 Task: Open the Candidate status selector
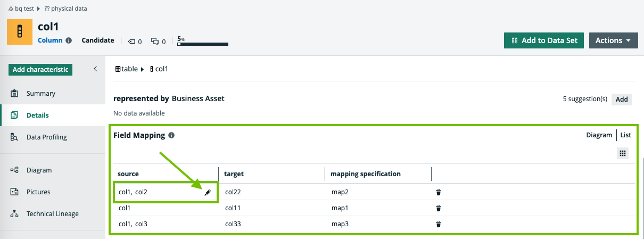tap(97, 40)
